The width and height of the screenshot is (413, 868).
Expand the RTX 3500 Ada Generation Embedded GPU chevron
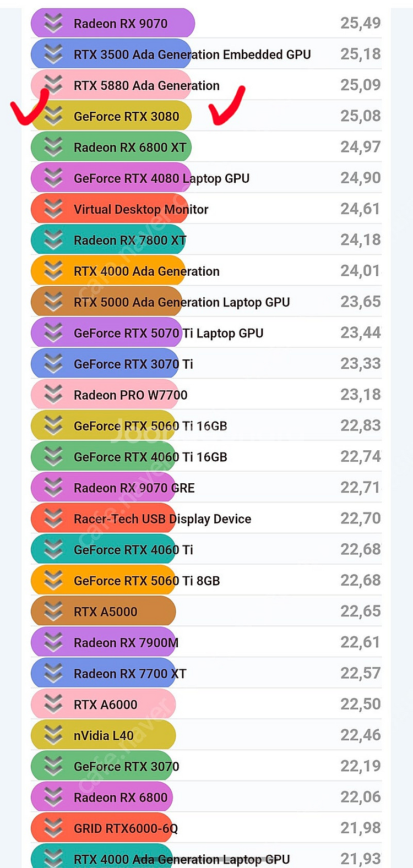53,53
